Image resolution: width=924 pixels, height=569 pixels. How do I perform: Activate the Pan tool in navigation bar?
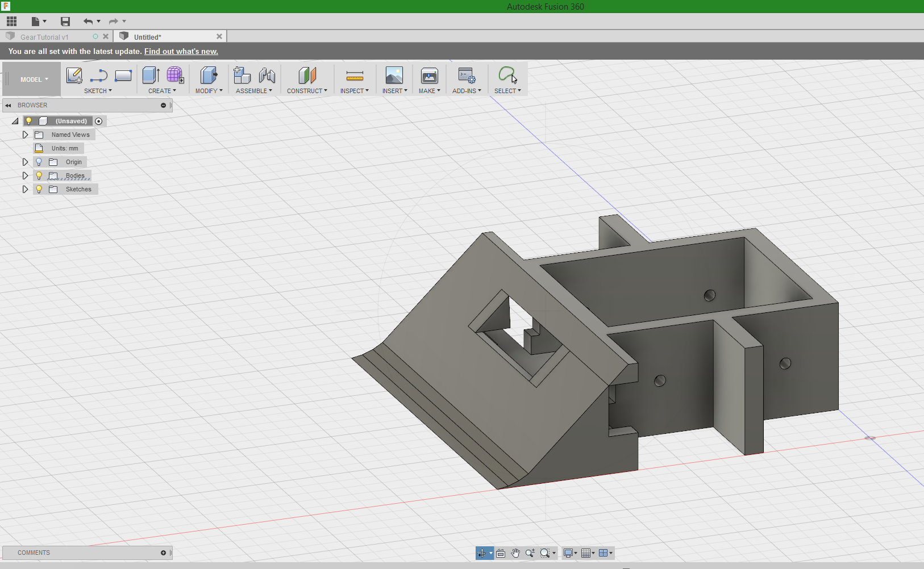pyautogui.click(x=515, y=553)
